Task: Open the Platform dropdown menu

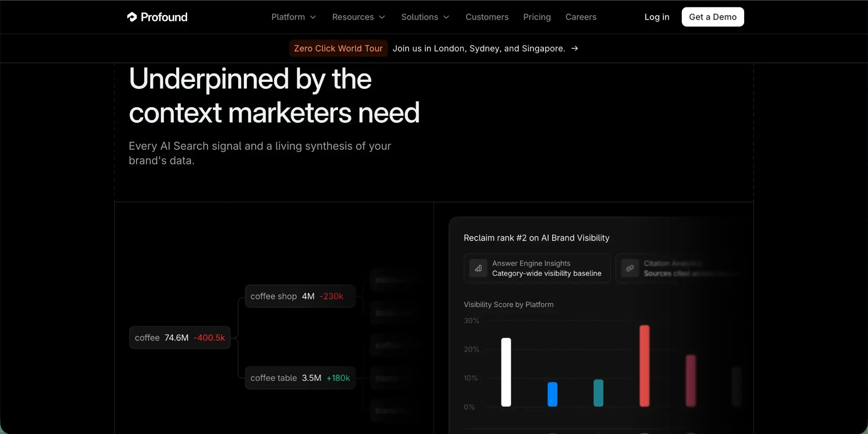Action: 294,17
